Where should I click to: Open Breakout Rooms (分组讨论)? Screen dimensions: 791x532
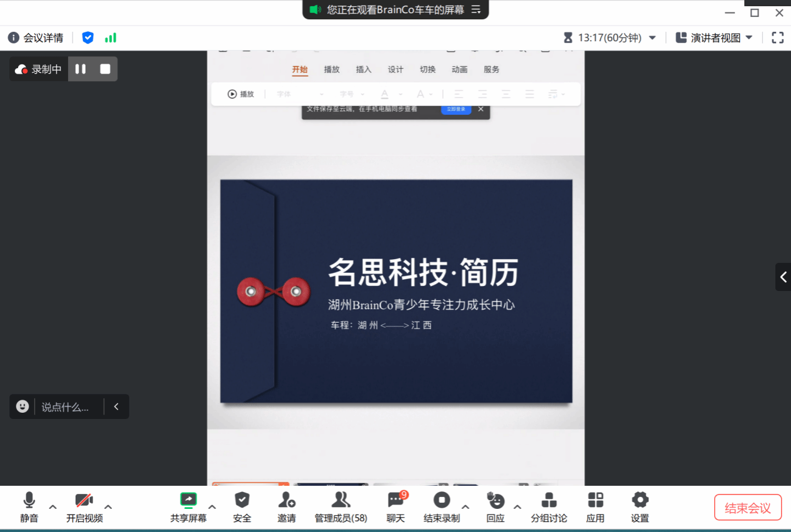click(x=549, y=500)
